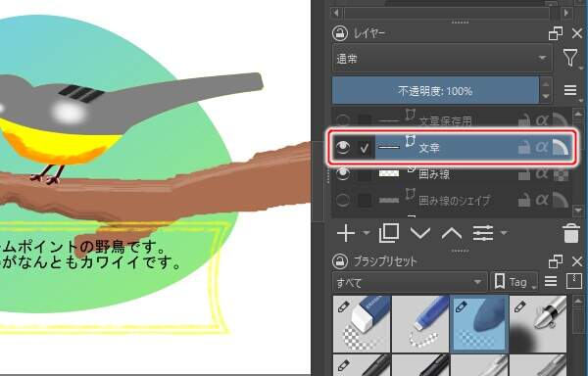This screenshot has width=588, height=376.
Task: Open layer properties sliders icon
Action: 483,233
